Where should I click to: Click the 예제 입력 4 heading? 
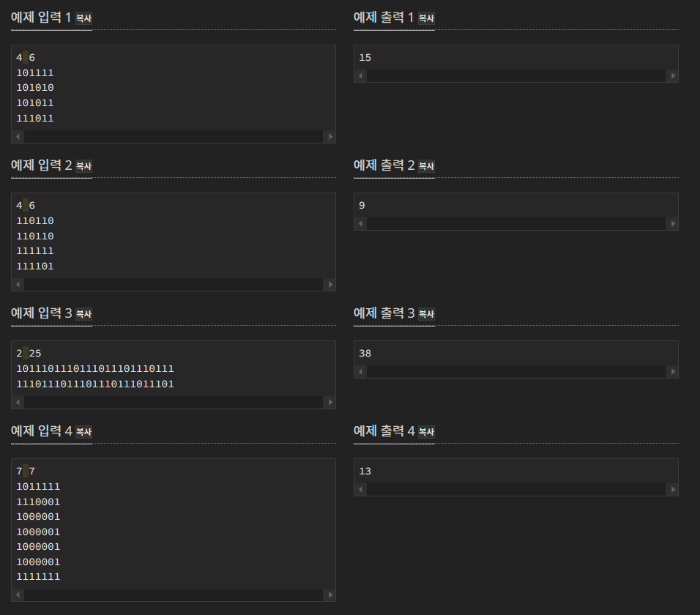(41, 430)
